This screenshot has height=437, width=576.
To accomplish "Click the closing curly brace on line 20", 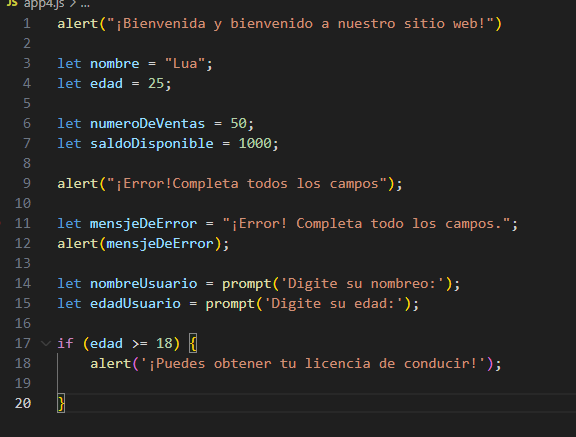I will [x=61, y=404].
